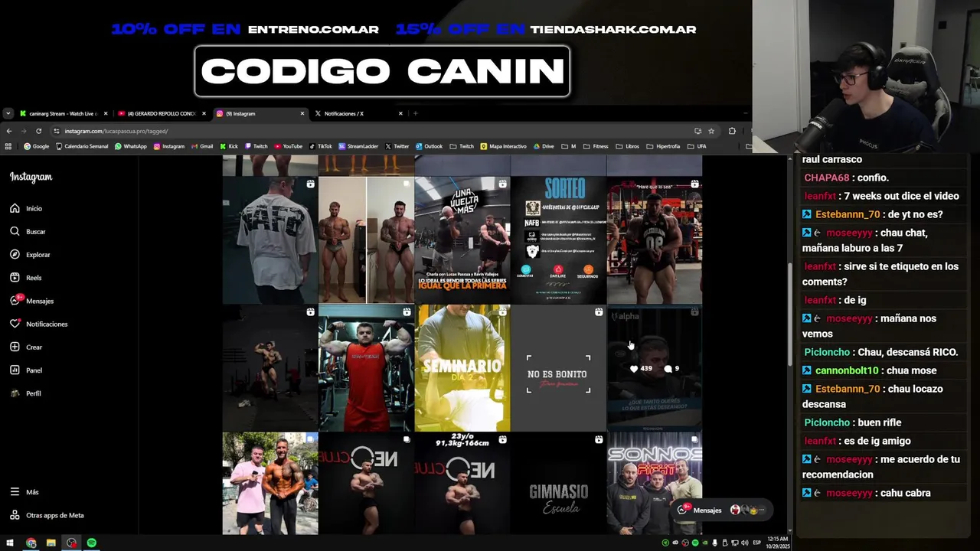Image resolution: width=980 pixels, height=551 pixels.
Task: Open red tank top flexing post
Action: coord(366,368)
